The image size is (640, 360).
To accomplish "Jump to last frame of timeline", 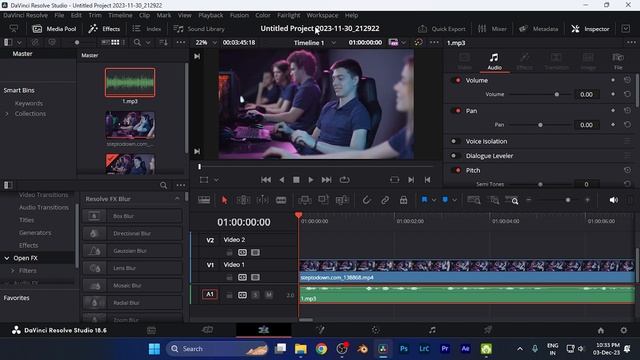I will point(327,180).
